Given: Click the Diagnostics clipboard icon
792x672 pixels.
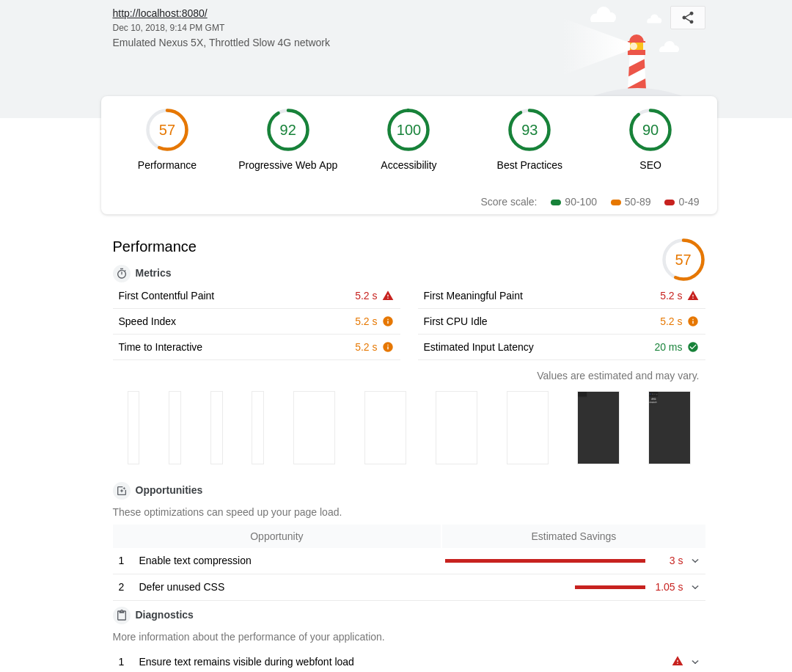Looking at the screenshot, I should pyautogui.click(x=122, y=616).
